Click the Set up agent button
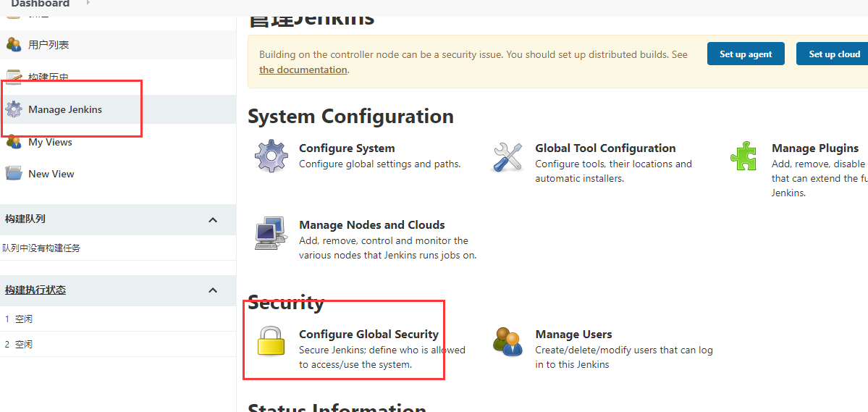Viewport: 868px width, 412px height. pyautogui.click(x=746, y=54)
